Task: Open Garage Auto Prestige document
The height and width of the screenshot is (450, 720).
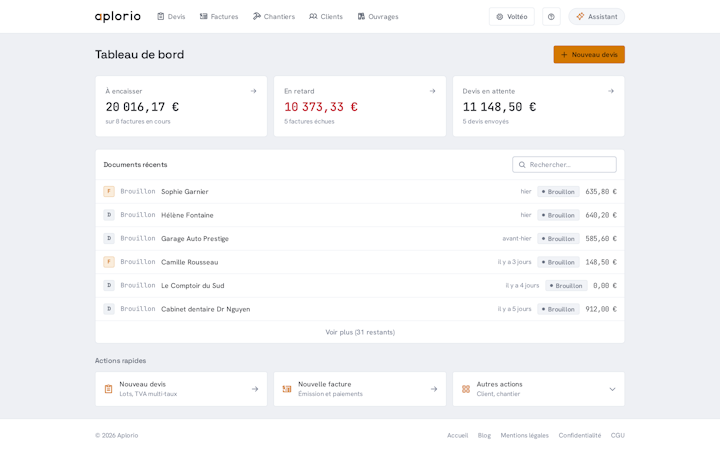Action: click(x=360, y=238)
